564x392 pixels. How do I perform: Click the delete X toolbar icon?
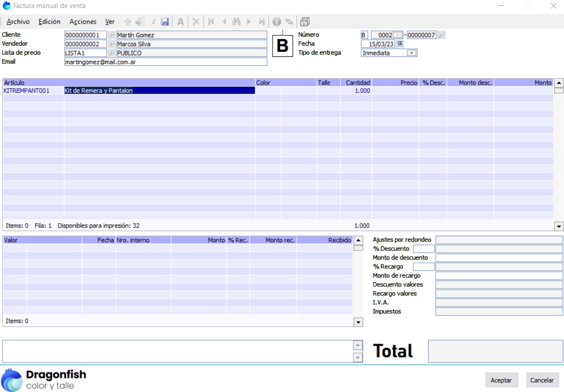click(196, 22)
